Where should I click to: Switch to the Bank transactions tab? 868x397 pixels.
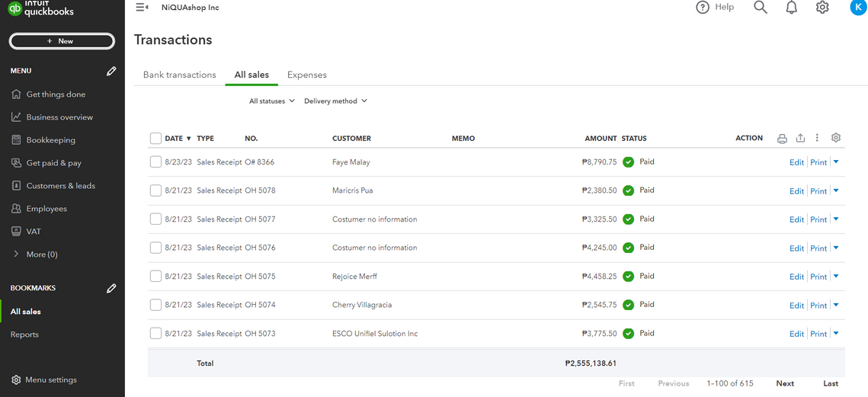click(179, 75)
